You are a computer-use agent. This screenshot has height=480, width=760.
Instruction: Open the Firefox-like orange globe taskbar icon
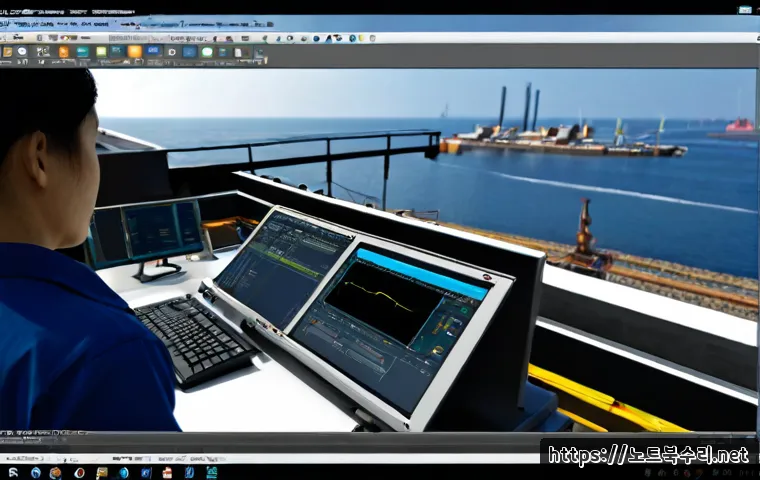(x=55, y=473)
